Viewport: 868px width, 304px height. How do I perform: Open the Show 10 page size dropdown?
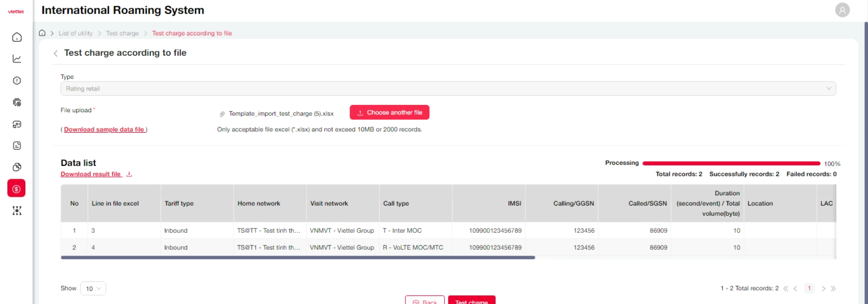[93, 289]
